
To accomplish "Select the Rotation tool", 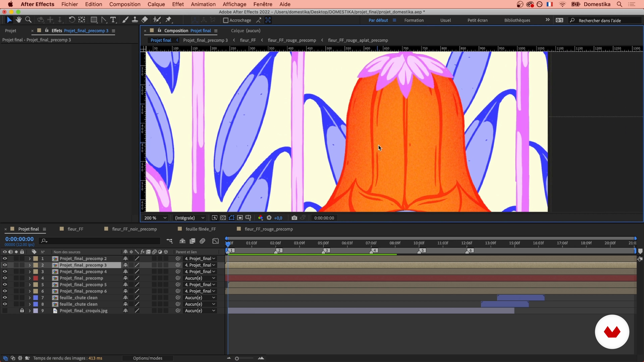I will [72, 20].
